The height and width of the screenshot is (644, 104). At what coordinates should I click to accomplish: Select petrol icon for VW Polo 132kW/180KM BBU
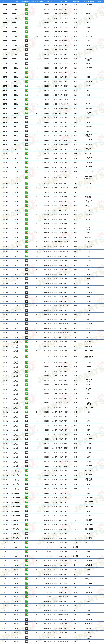[x=27, y=615]
